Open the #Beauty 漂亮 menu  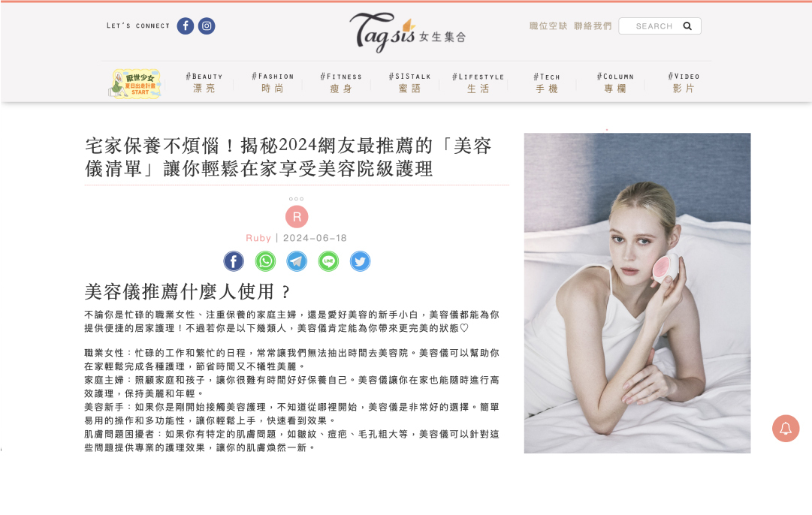pos(204,83)
